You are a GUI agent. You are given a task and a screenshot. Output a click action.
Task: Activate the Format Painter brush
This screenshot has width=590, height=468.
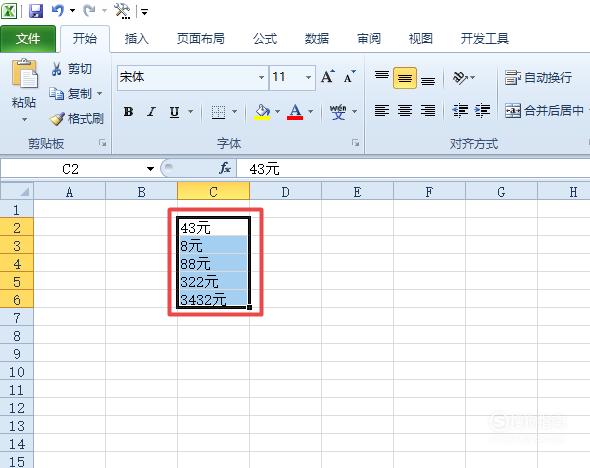77,119
